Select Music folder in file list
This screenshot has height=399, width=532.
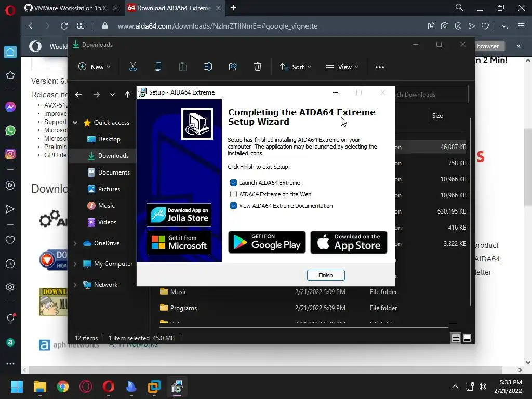click(179, 292)
